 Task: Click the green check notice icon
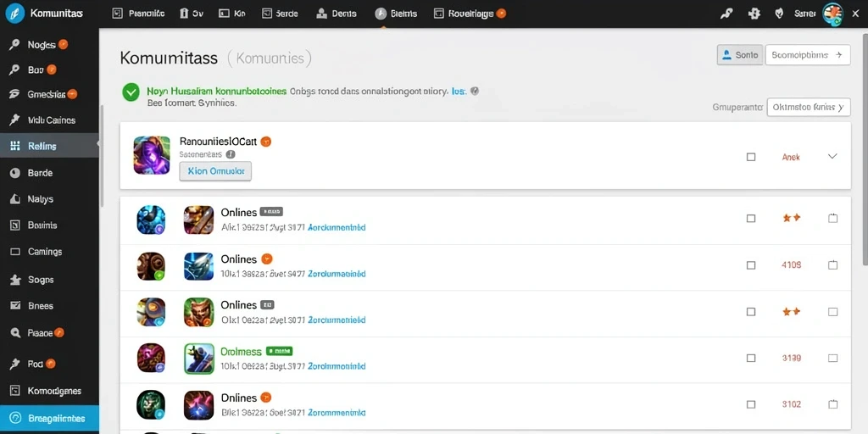131,92
